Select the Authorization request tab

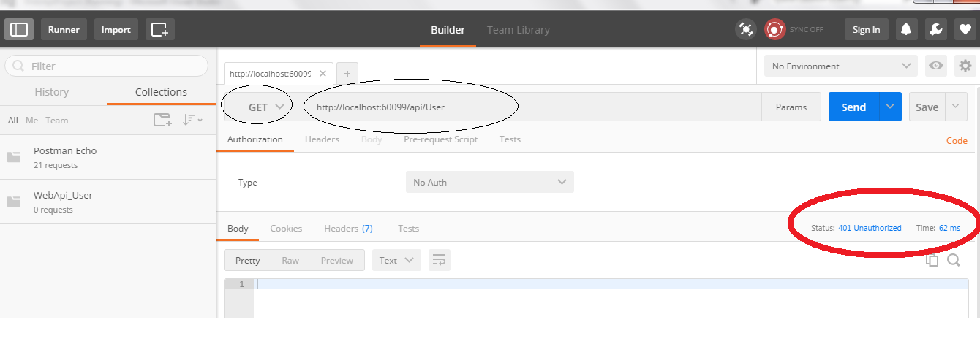(255, 139)
